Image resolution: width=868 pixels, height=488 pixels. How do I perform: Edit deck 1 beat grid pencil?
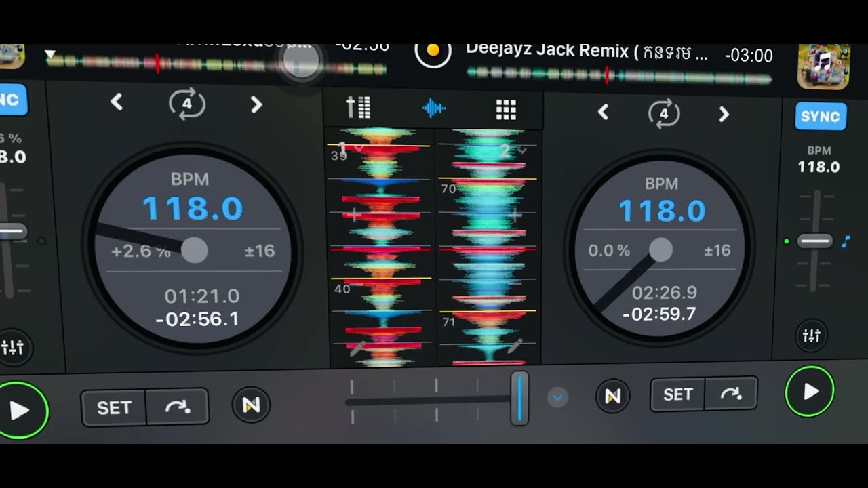pos(357,348)
